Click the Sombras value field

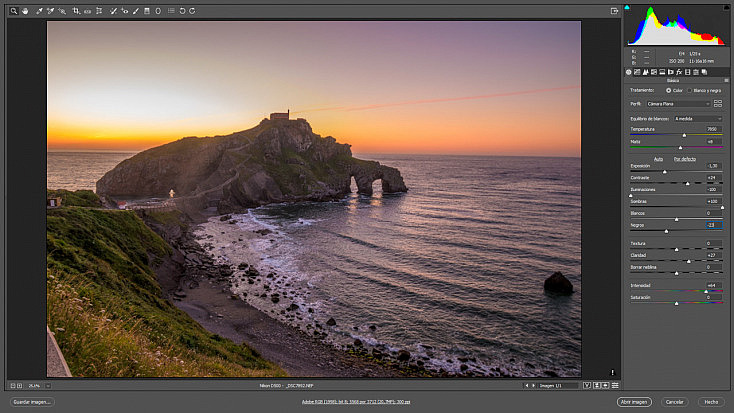(x=713, y=201)
